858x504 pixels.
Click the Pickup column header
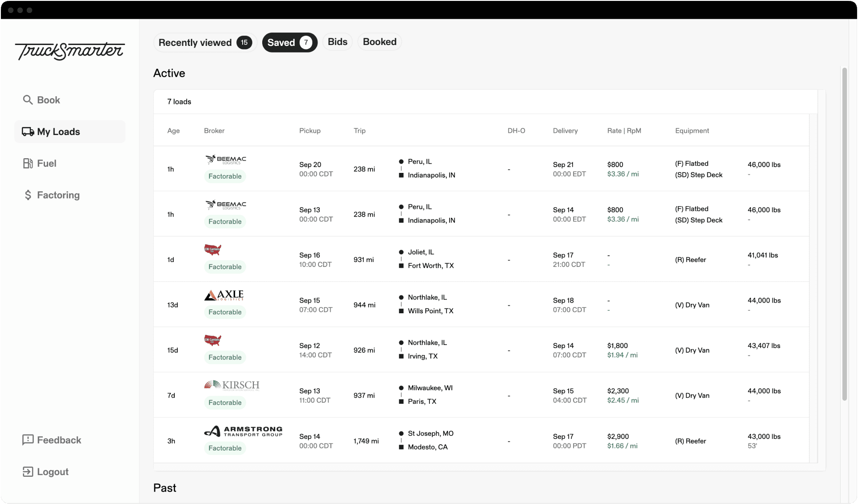pos(309,131)
